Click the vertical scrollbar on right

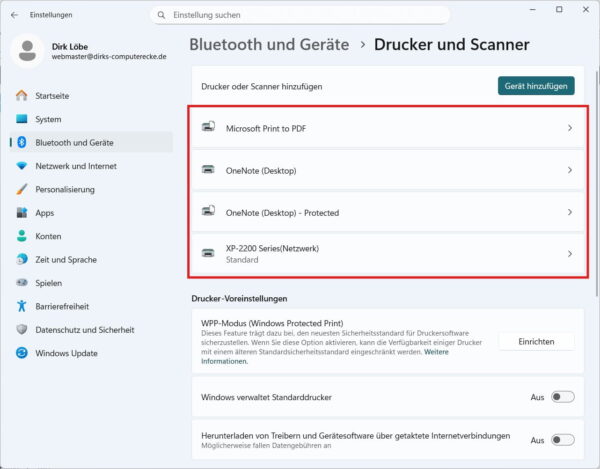(597, 184)
